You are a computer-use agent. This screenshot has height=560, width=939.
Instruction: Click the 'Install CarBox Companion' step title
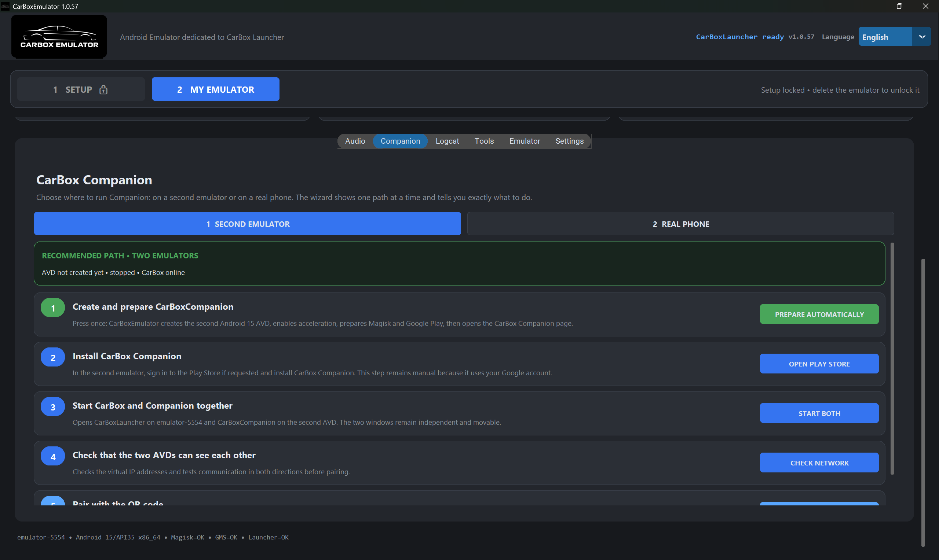coord(127,356)
